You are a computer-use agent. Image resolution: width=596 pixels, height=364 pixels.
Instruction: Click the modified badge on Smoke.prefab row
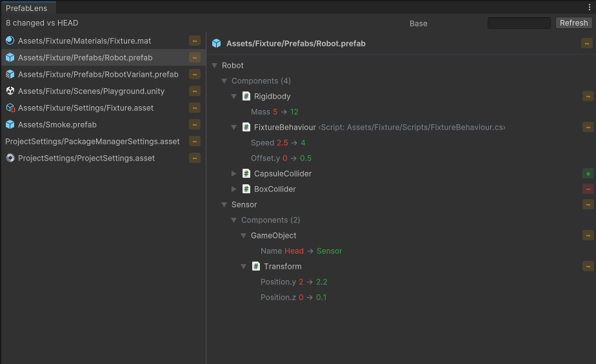tap(195, 124)
